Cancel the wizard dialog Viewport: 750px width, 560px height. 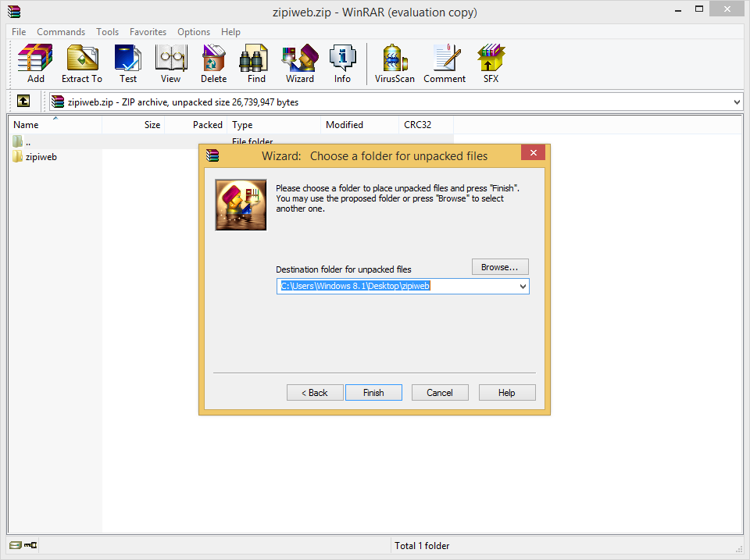440,393
